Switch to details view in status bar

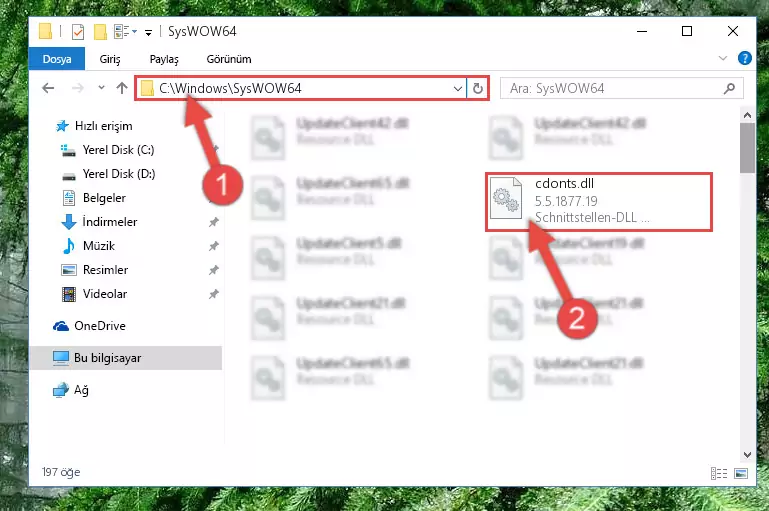(x=718, y=473)
